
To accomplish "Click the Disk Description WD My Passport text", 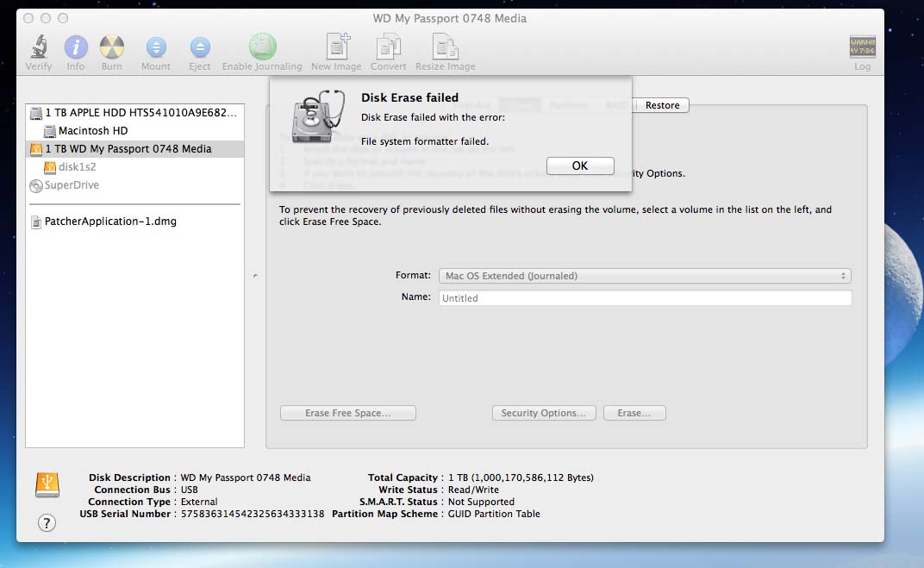I will [245, 477].
